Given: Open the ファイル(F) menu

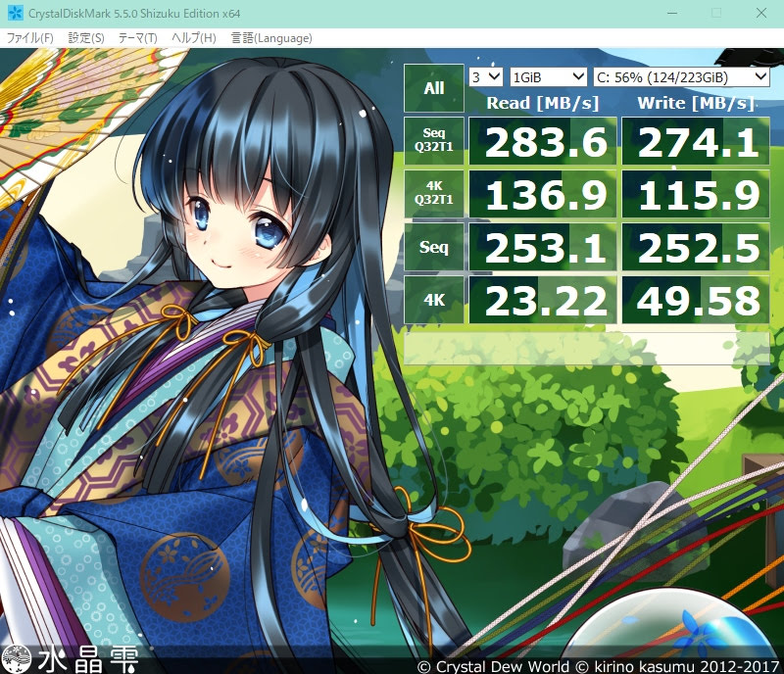Looking at the screenshot, I should (30, 38).
